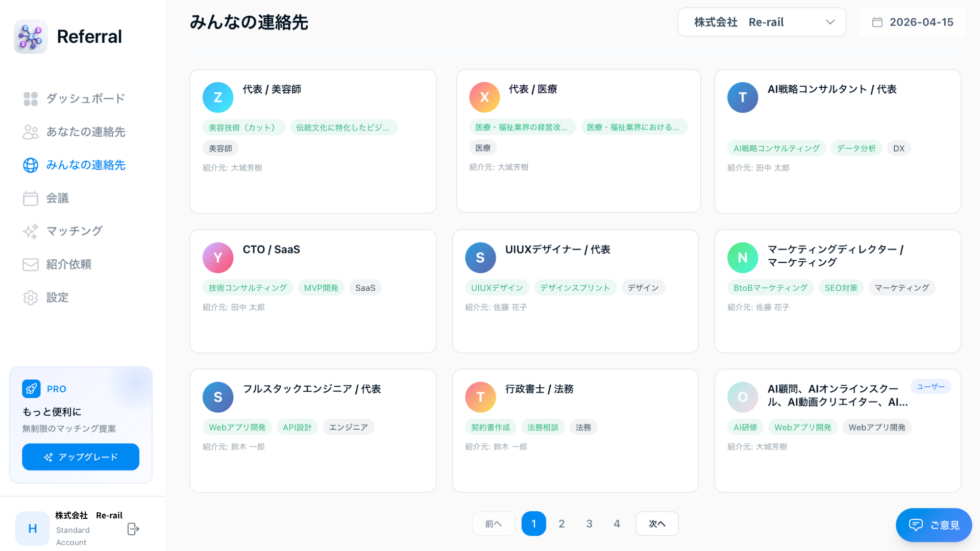
Task: Click the O avatar of AI顧問 card
Action: pyautogui.click(x=743, y=397)
